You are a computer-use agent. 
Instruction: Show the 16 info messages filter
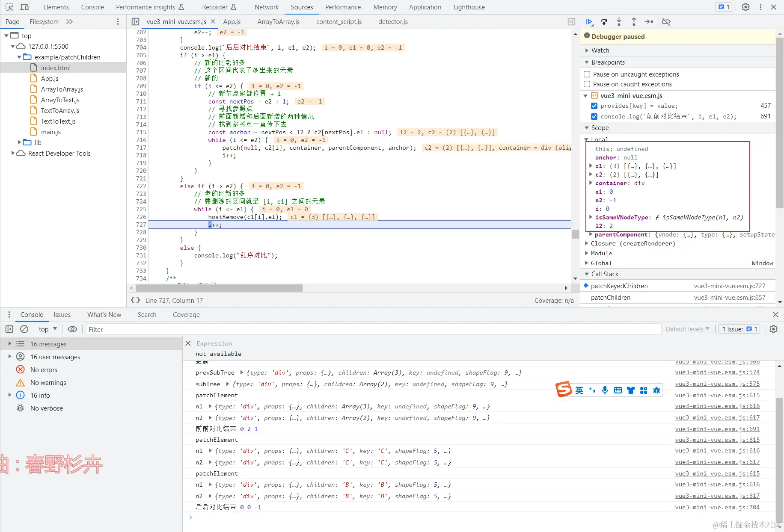click(40, 395)
